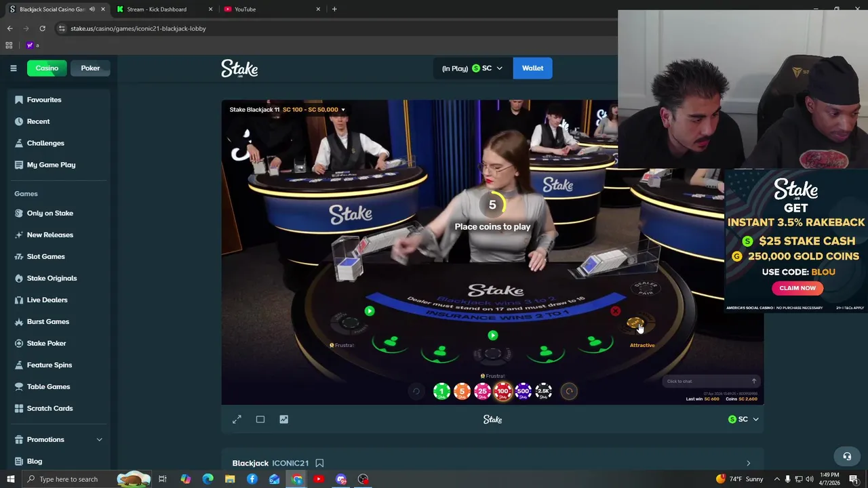Switch to the Casino tab
868x488 pixels.
point(47,68)
